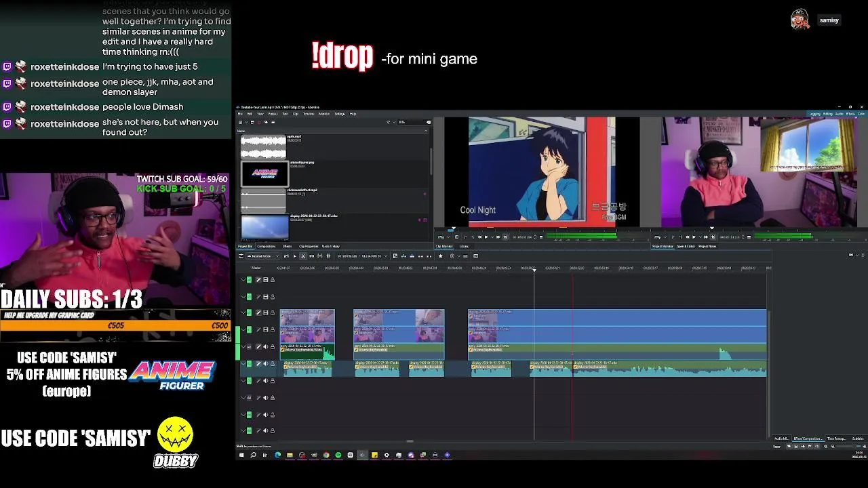Toggle project monitor loop zone icon
Screen dimensions: 868x488
tap(713, 237)
